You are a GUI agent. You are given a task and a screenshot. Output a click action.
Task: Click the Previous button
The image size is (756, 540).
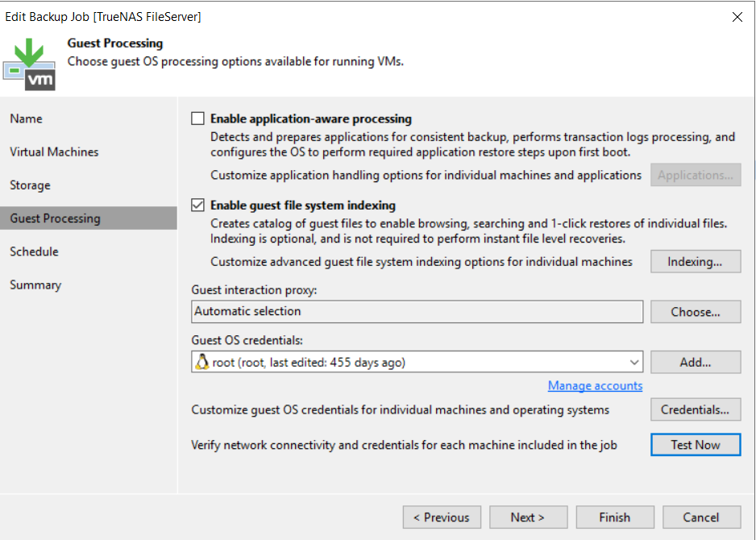[x=442, y=517]
